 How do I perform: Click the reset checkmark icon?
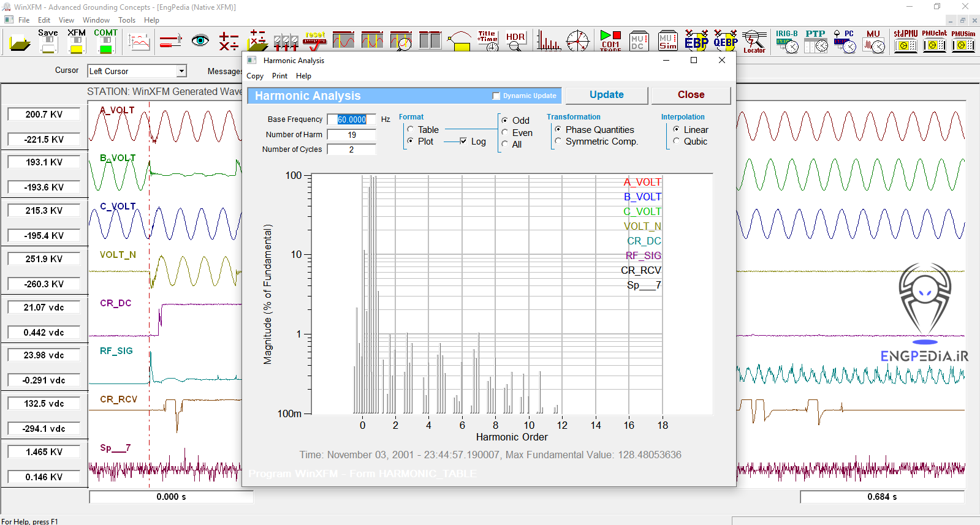click(315, 40)
